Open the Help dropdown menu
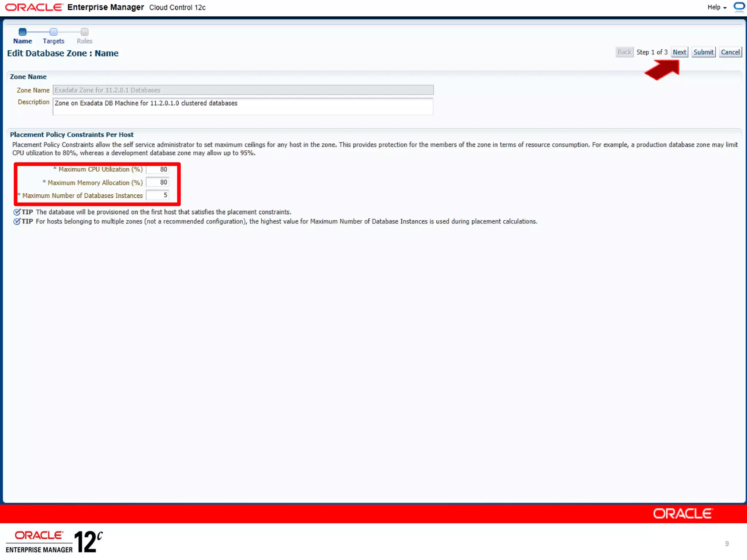Screen dimensions: 747x560 (x=716, y=7)
